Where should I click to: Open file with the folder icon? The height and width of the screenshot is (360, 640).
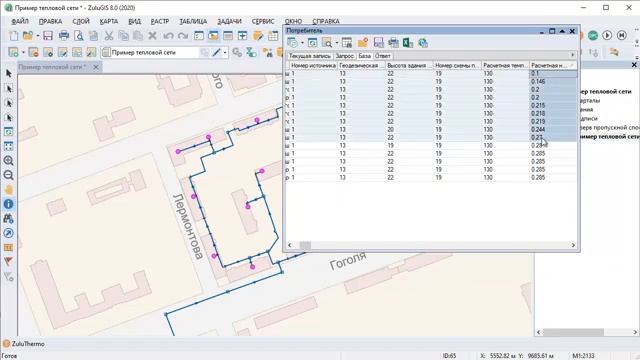27,36
